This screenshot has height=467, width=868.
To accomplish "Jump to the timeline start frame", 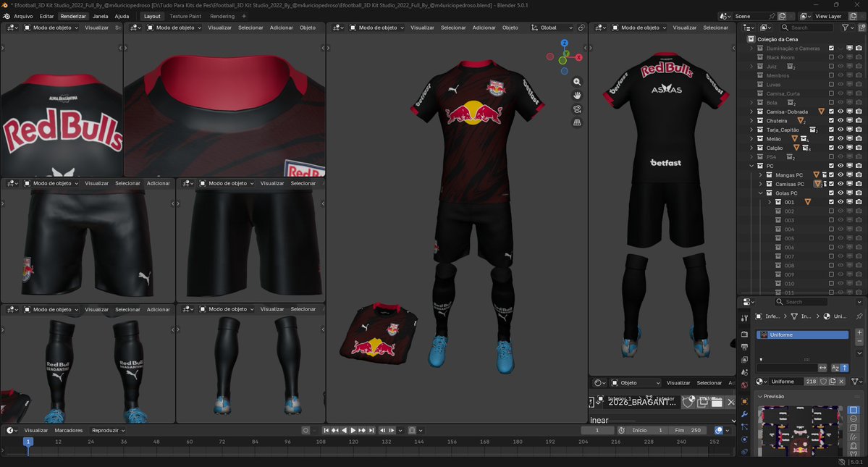I will [326, 431].
